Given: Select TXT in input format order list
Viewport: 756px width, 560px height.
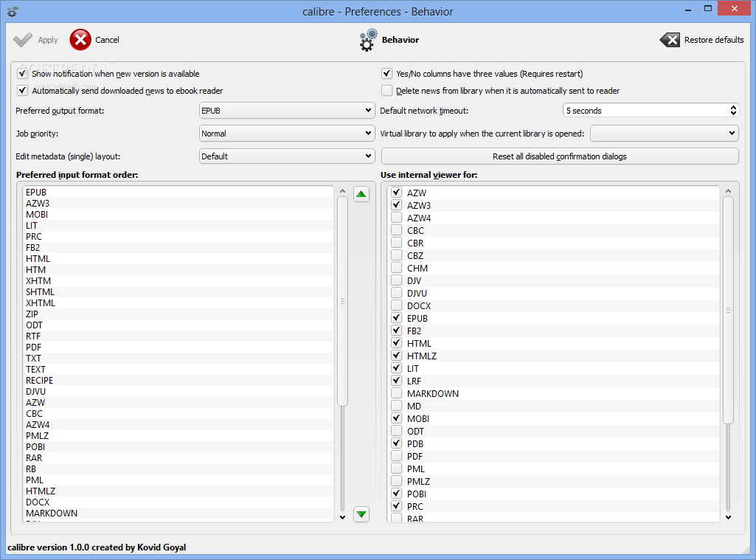Looking at the screenshot, I should [x=178, y=359].
